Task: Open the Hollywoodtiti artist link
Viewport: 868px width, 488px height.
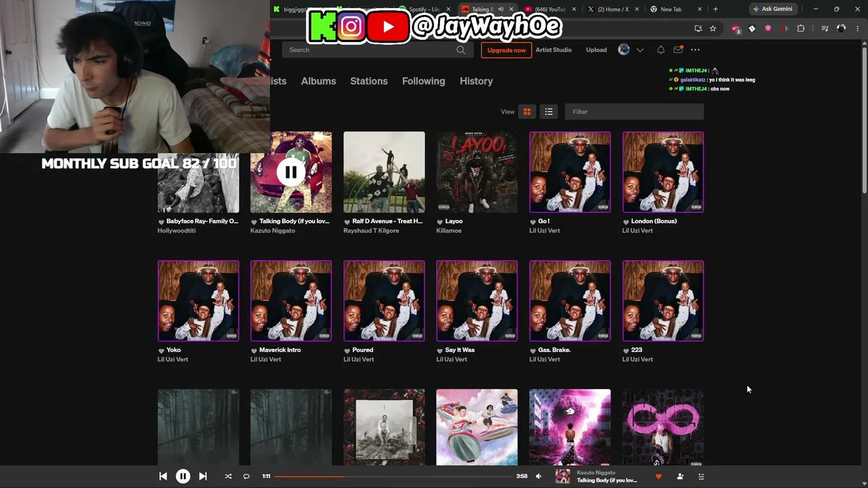Action: 176,230
